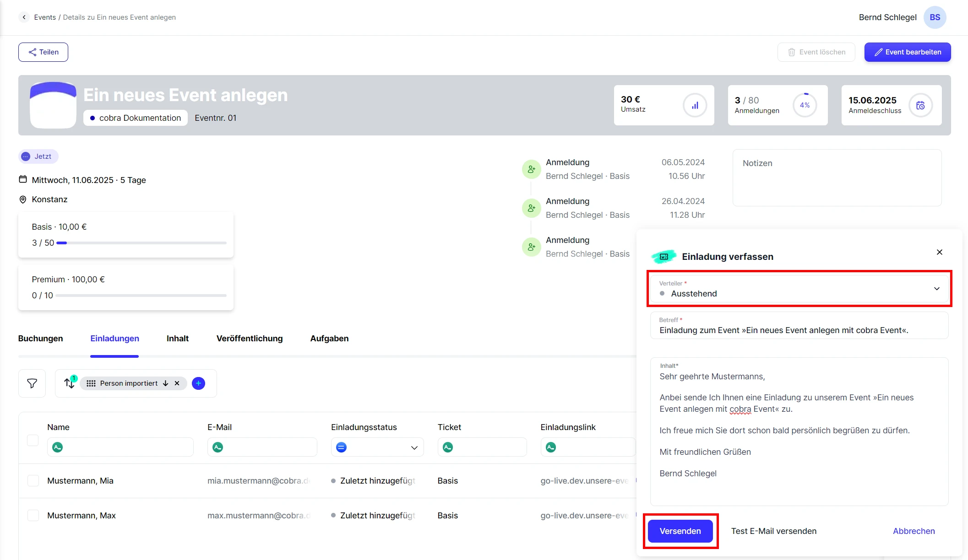Open the filter funnel icon
The width and height of the screenshot is (968, 560).
coord(32,383)
